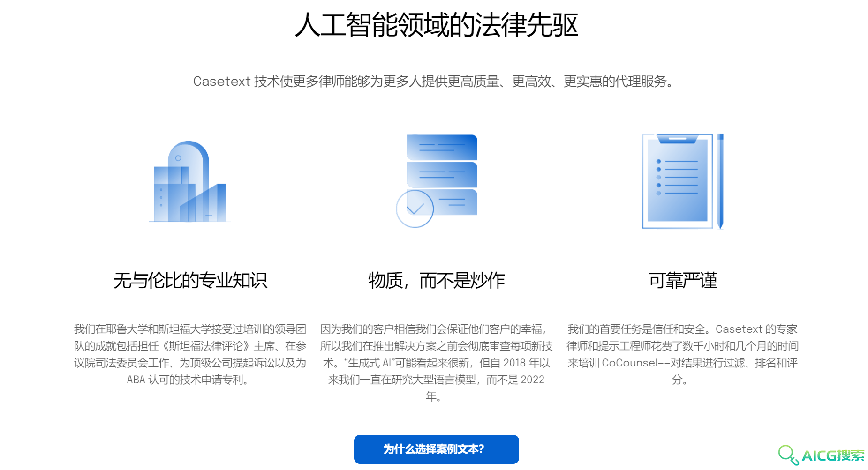Click the heading 可靠严谨

683,280
